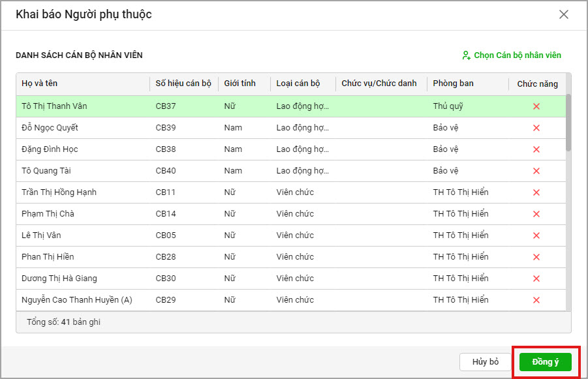
Task: Close the Khai báo Người phụ thuộc dialog
Action: click(564, 14)
